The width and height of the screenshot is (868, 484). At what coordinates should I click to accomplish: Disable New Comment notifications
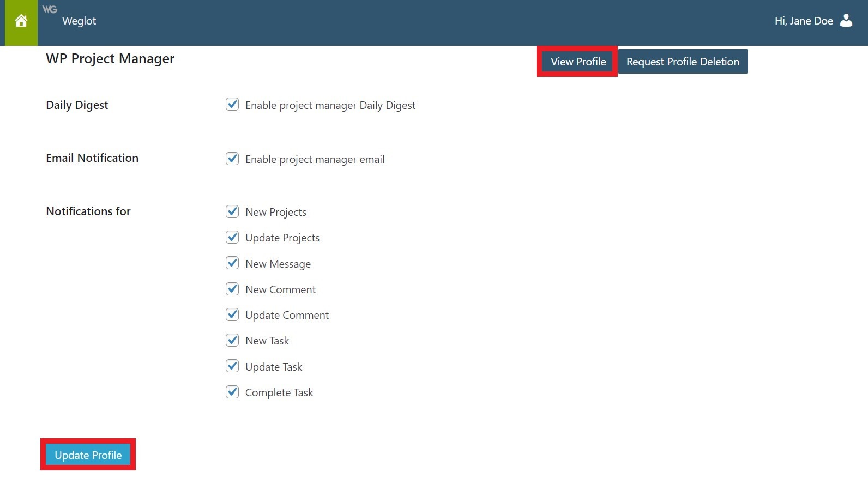[232, 288]
